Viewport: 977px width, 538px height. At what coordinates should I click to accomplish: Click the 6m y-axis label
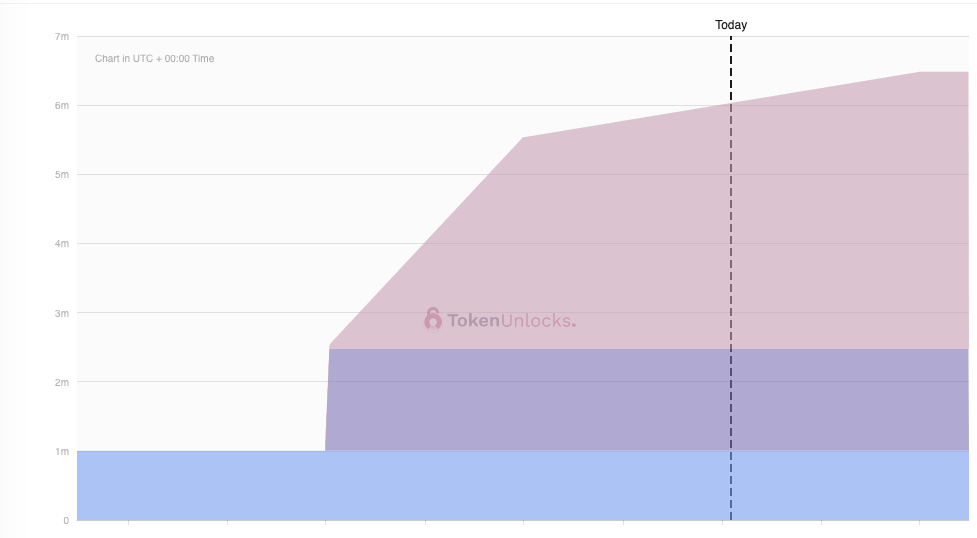(62, 106)
